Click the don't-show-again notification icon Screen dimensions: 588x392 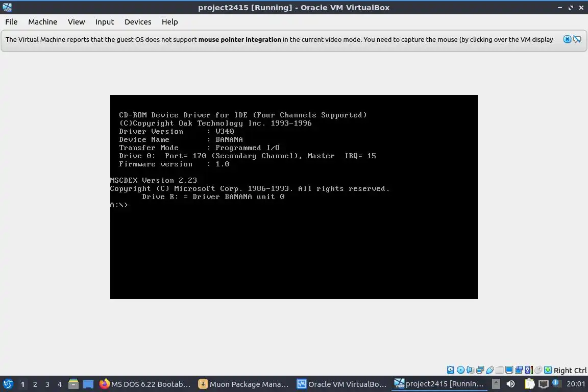point(577,39)
